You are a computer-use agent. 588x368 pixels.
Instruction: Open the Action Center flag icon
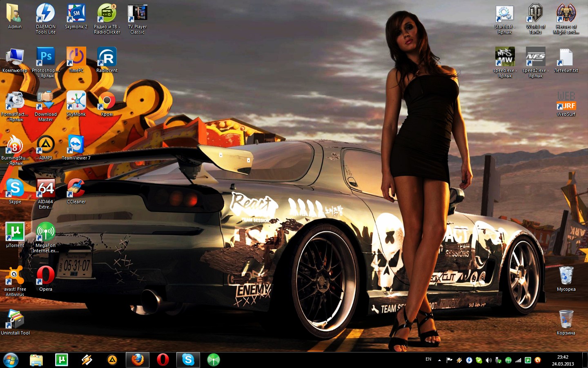click(x=450, y=360)
